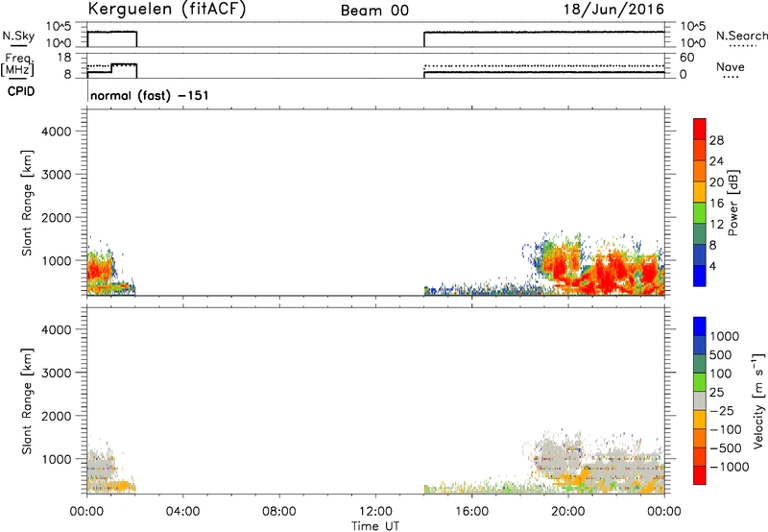Click the "Velocity [m s⁻¹]" colorbar title
Image resolution: width=768 pixels, height=532 pixels.
click(758, 400)
